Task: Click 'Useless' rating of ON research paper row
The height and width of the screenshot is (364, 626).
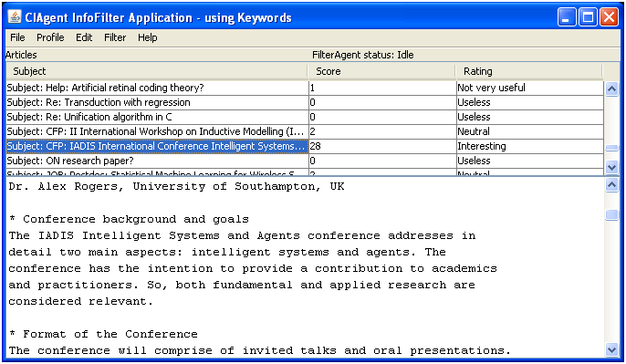Action: coord(530,161)
